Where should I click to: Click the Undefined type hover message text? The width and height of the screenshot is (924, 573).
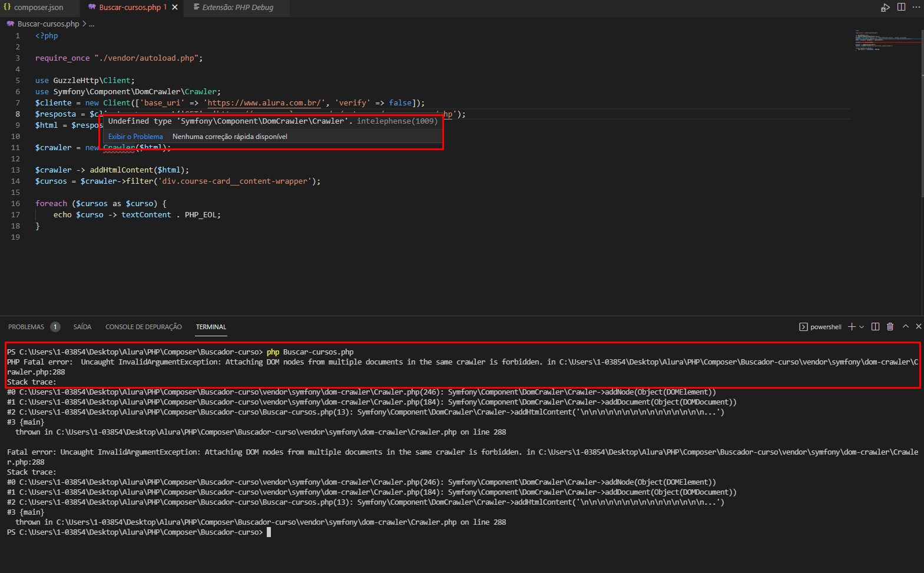(230, 121)
